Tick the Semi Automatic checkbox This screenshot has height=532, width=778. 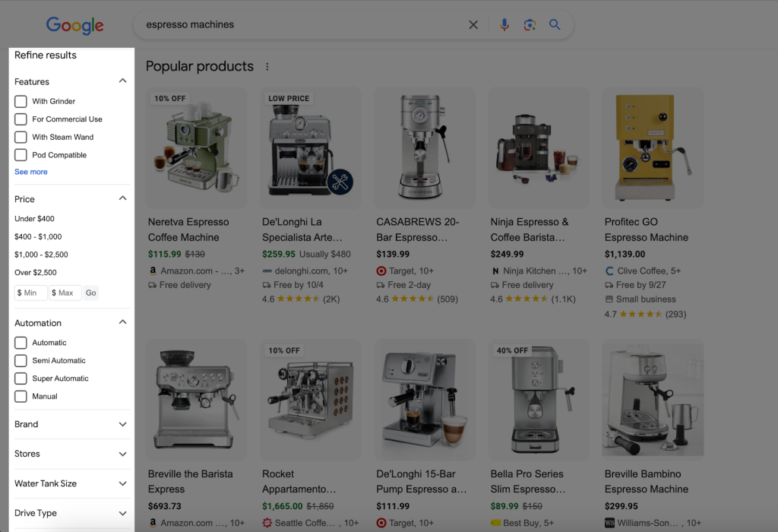(21, 361)
